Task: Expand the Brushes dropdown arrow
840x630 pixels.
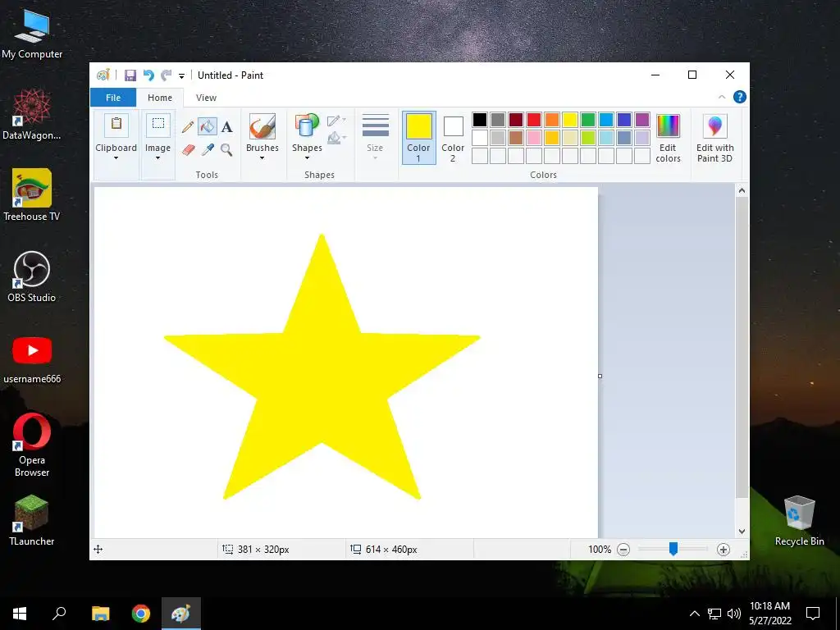Action: pos(262,158)
